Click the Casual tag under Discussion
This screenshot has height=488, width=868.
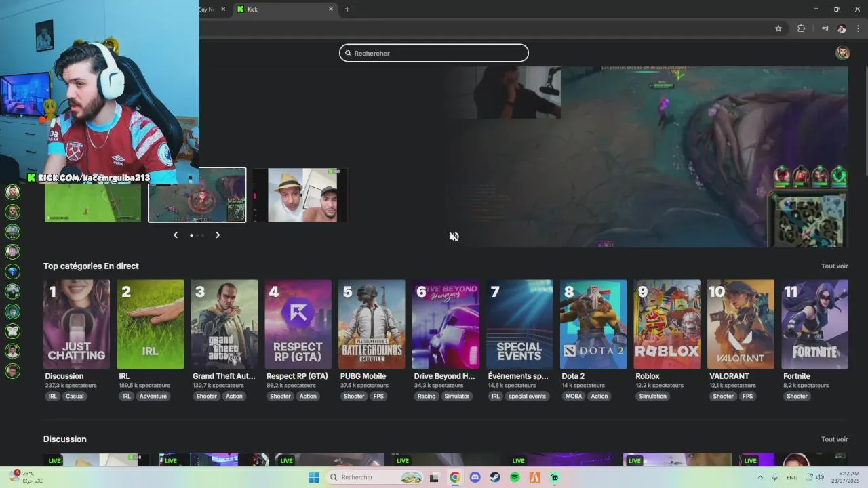(x=75, y=396)
